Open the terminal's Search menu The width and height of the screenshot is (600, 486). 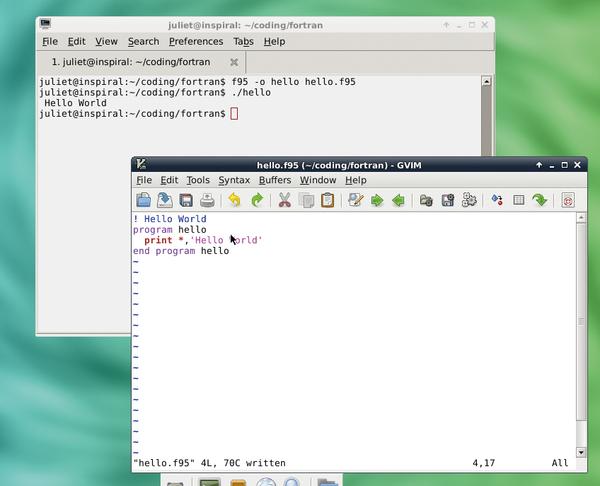click(x=143, y=41)
